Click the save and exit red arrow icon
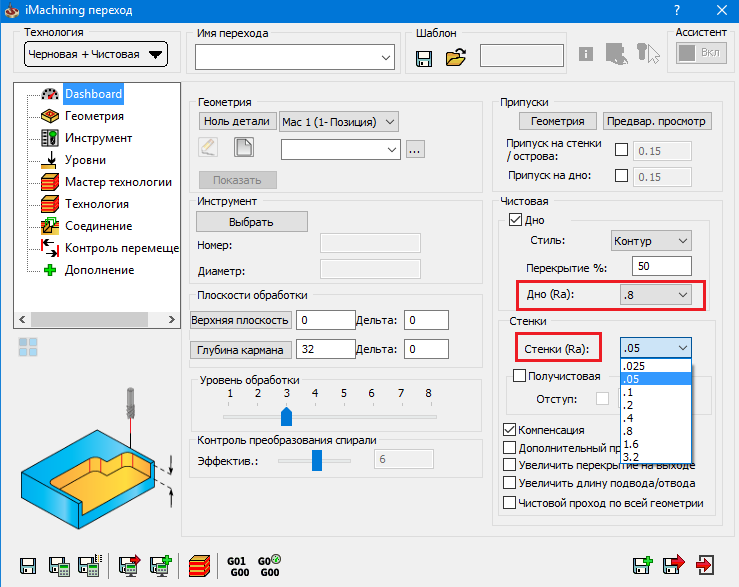739x587 pixels. 673,564
